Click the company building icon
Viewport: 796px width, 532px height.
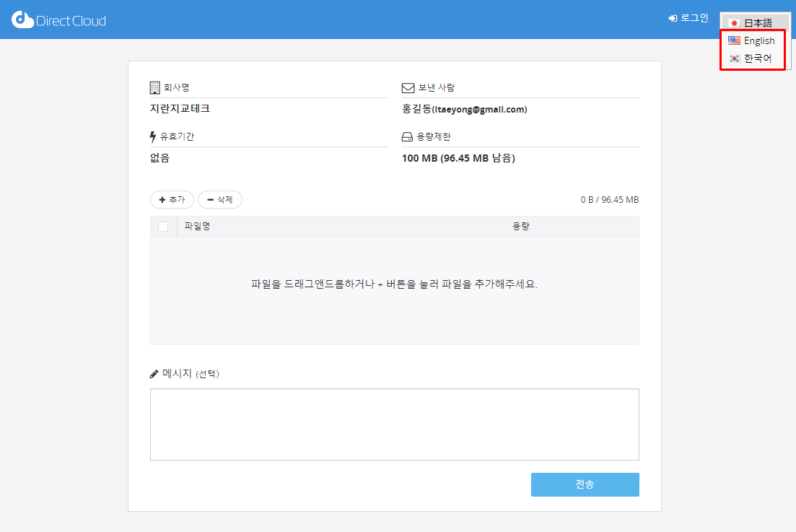(x=154, y=88)
